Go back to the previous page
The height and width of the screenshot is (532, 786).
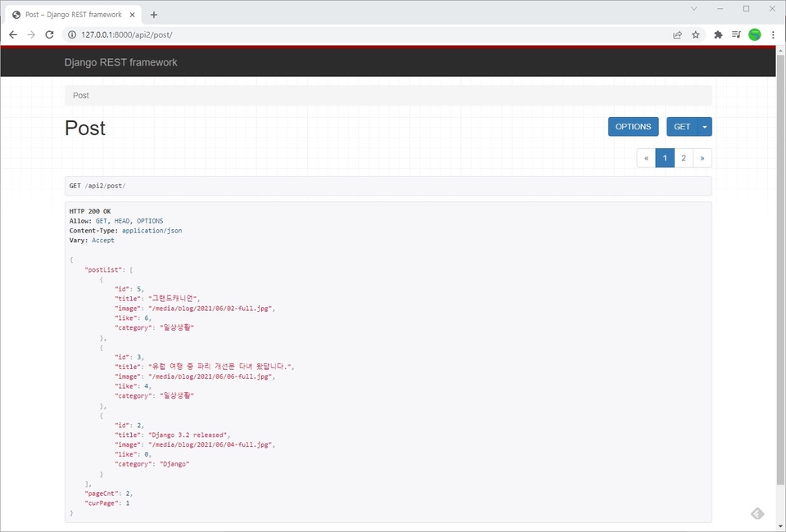click(13, 34)
